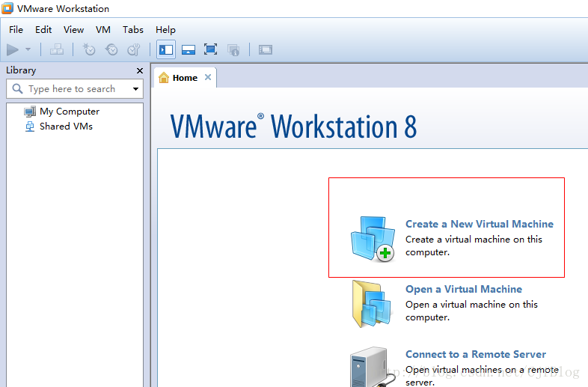Open the snapshot manager toolbar icon
The height and width of the screenshot is (387, 588).
coord(134,49)
